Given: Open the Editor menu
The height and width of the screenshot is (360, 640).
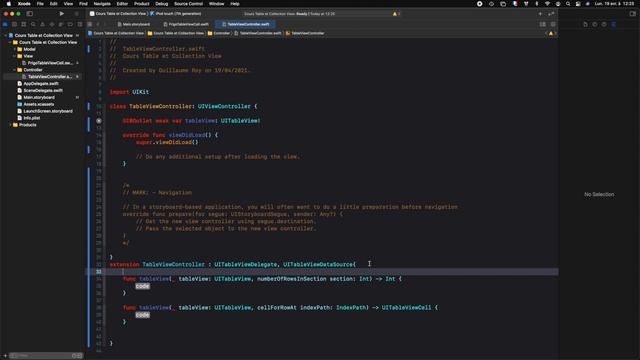Looking at the screenshot, I should tap(122, 4).
